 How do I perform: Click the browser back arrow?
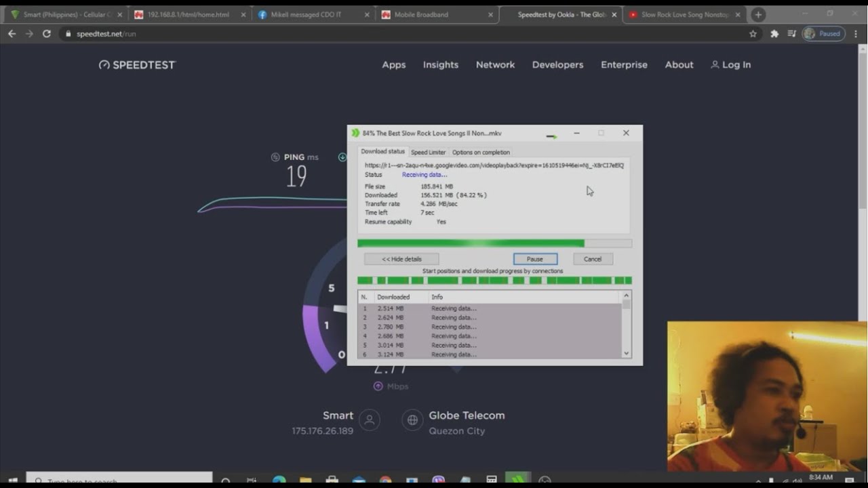[x=12, y=33]
